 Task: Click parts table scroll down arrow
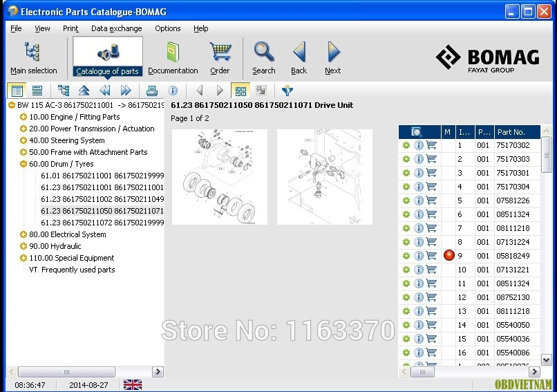547,360
